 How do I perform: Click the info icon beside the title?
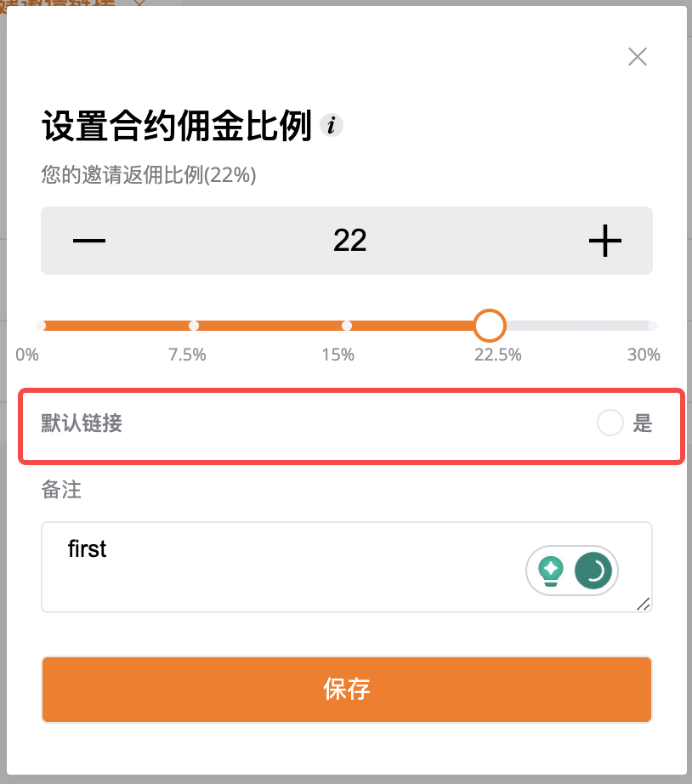(332, 125)
